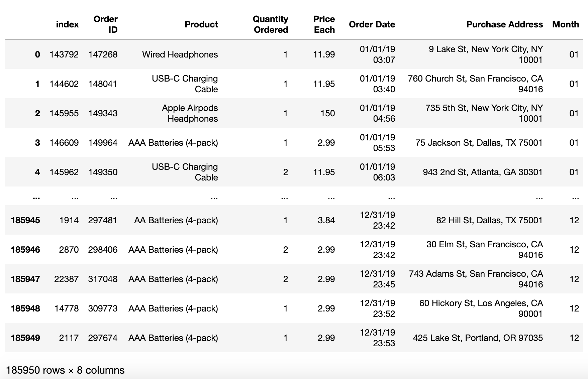The height and width of the screenshot is (379, 588).
Task: Click address 425 Lake St, Portland
Action: [478, 338]
